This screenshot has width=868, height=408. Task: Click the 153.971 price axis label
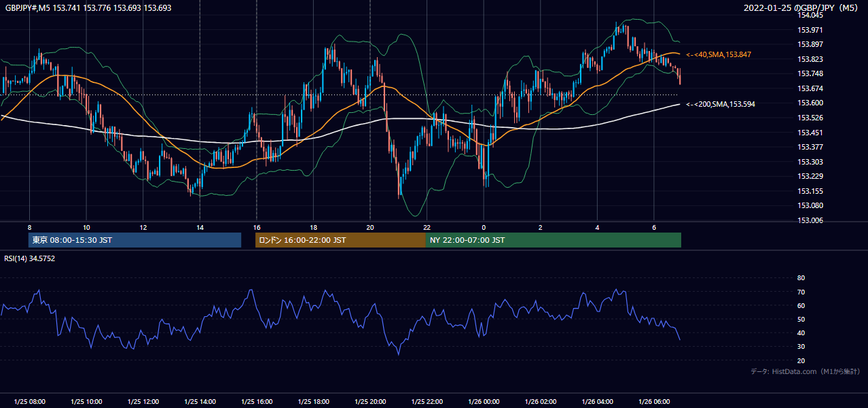[810, 30]
